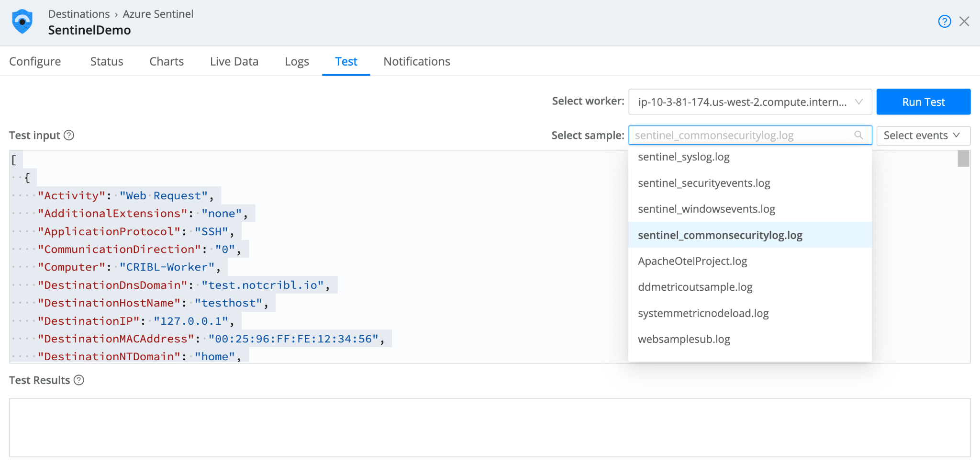Click the Test Results help icon

click(x=79, y=380)
